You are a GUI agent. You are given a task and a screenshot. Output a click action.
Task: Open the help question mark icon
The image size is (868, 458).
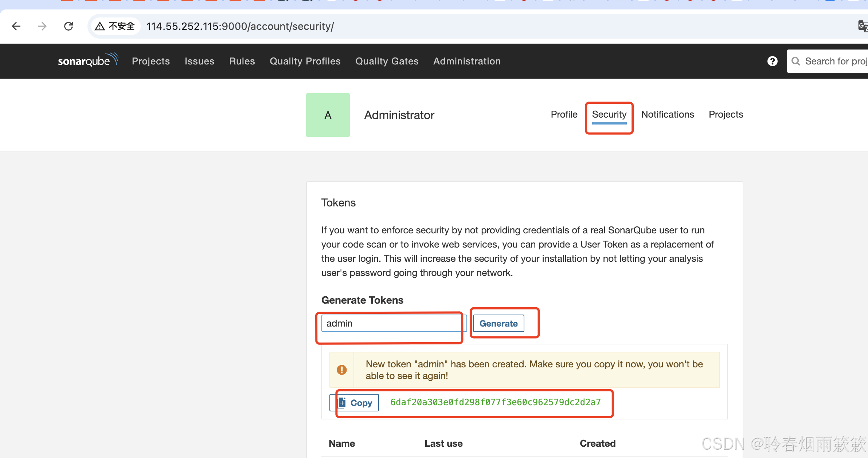point(772,61)
